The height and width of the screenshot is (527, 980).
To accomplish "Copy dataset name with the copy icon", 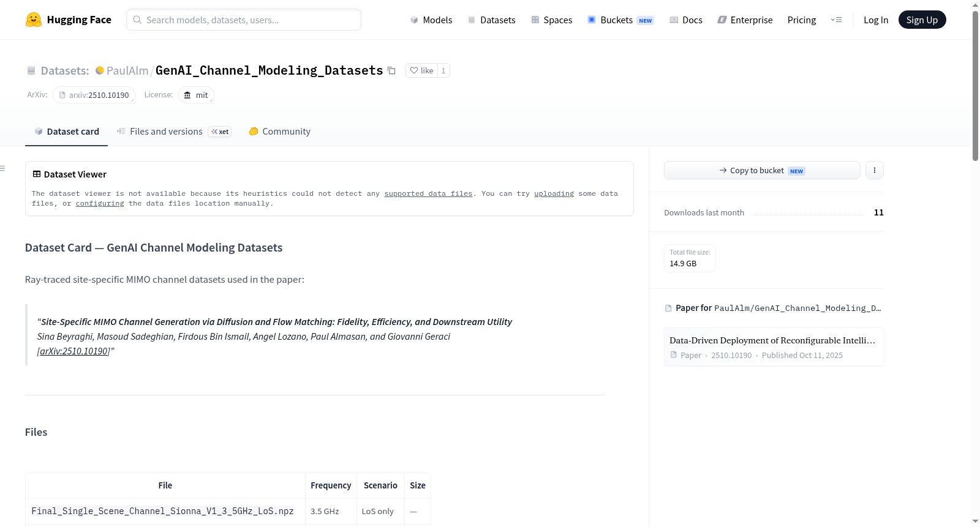I will click(392, 70).
